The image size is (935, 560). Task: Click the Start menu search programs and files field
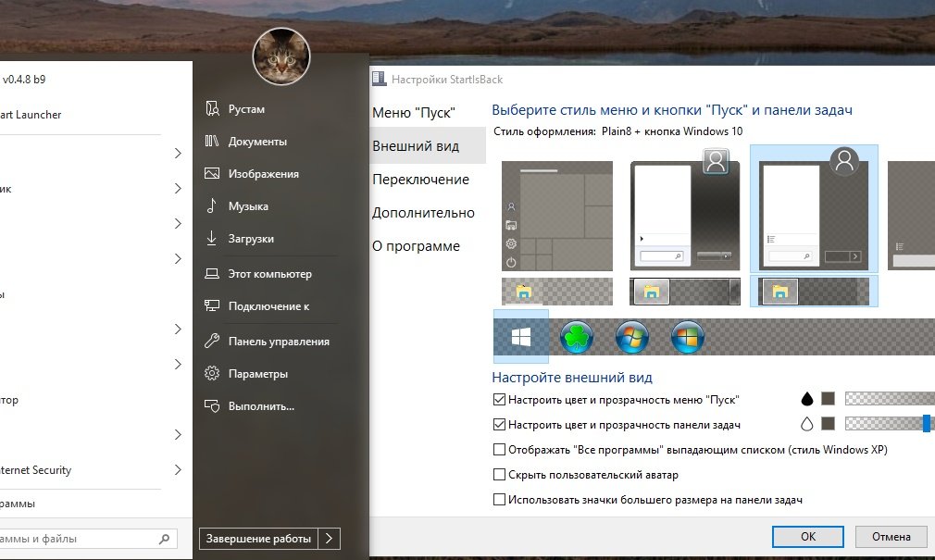pos(88,539)
